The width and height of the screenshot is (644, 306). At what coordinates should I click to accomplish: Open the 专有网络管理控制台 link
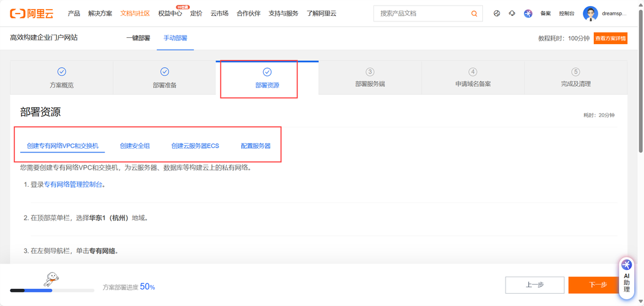click(x=73, y=185)
